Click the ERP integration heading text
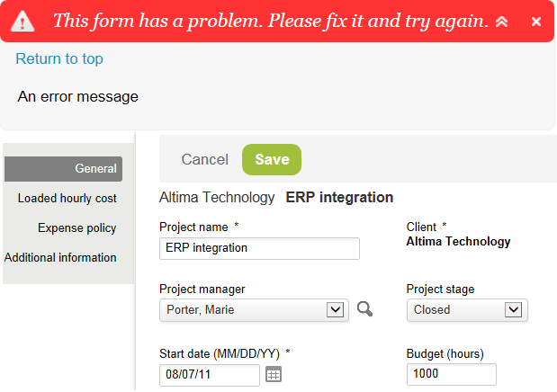Image resolution: width=557 pixels, height=392 pixels. pos(339,197)
